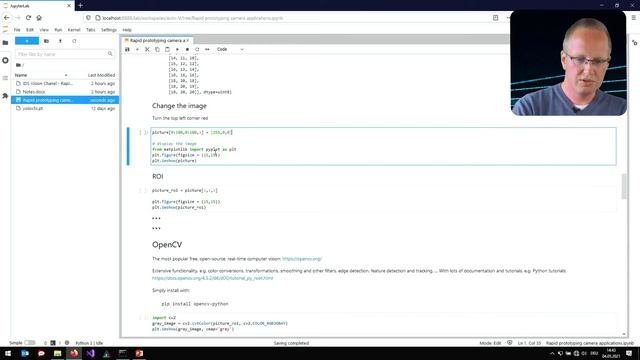Sort files by Last Modified column

[101, 75]
